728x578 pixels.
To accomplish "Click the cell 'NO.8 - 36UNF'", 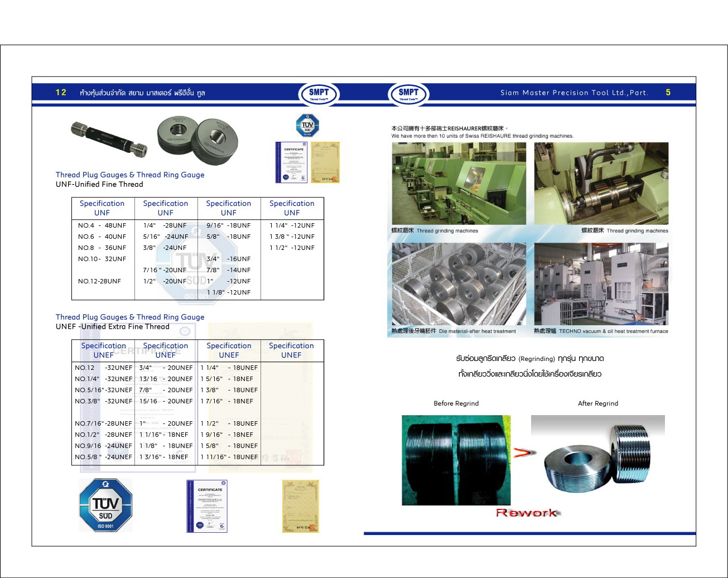I will coord(102,248).
